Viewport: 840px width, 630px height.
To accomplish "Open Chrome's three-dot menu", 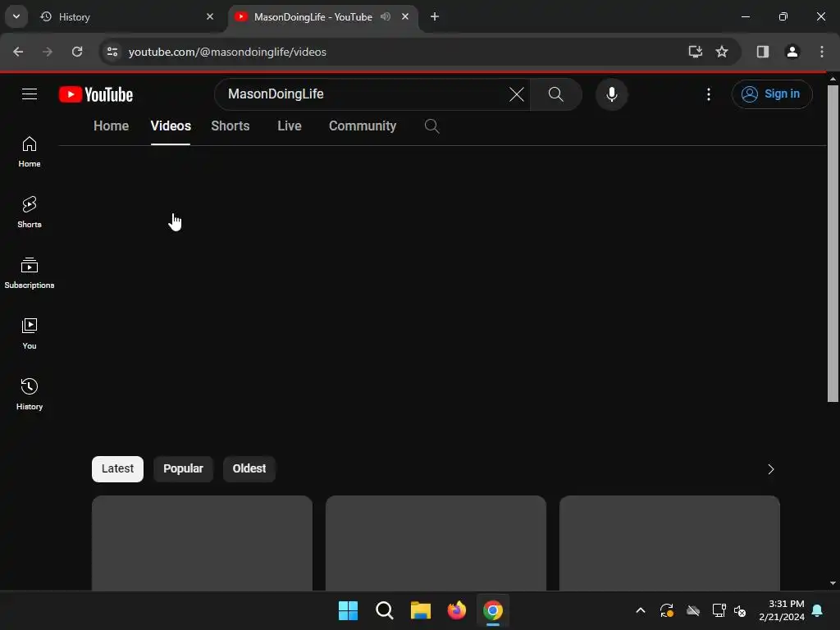I will (x=821, y=52).
